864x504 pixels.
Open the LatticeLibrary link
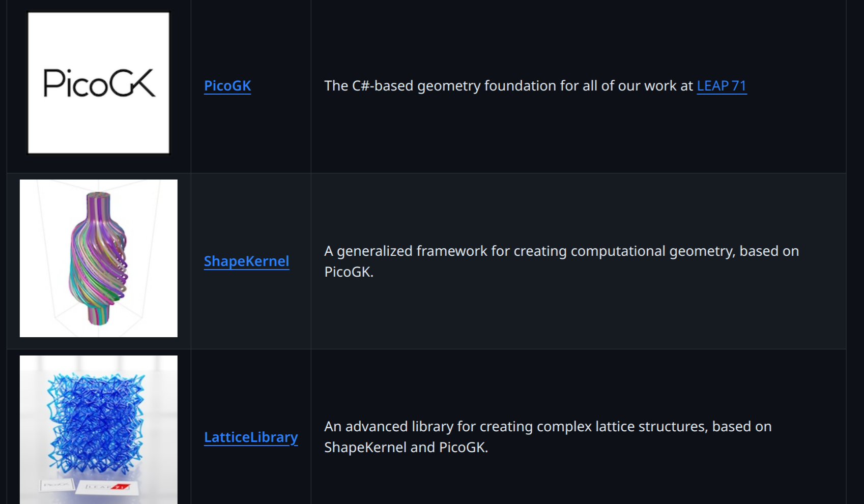click(251, 437)
